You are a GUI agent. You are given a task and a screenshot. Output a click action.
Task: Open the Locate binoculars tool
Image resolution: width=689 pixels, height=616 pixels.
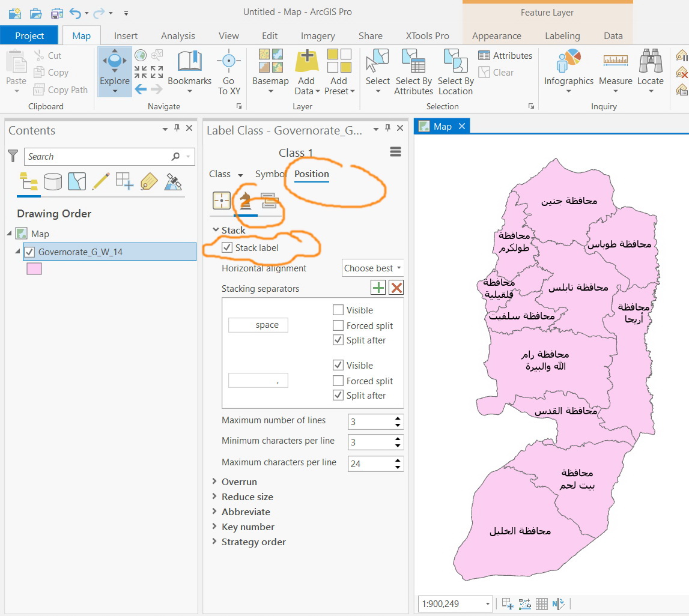pos(651,72)
